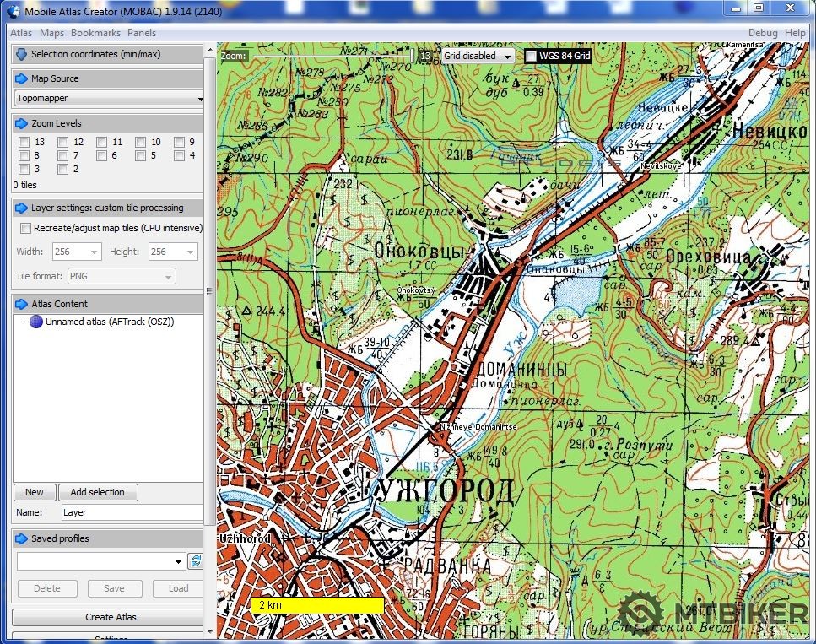Collapse the Selection coordinates panel arrow icon

tap(22, 55)
